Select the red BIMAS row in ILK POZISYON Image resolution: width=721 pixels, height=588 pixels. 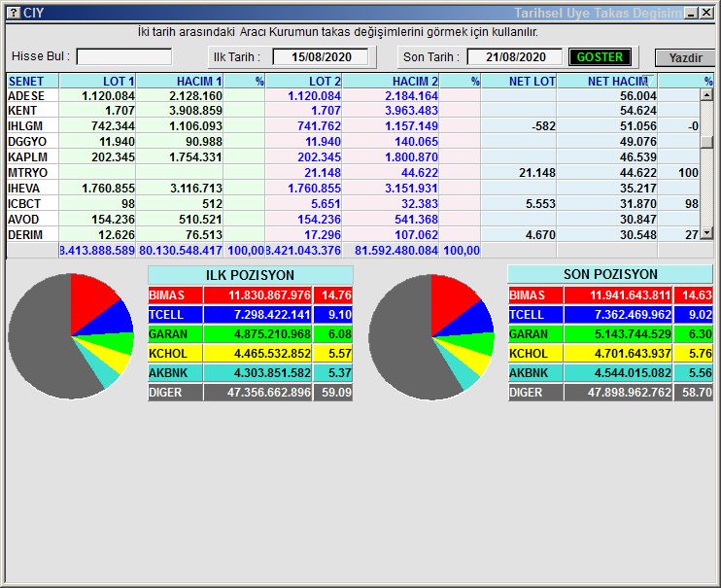point(250,295)
